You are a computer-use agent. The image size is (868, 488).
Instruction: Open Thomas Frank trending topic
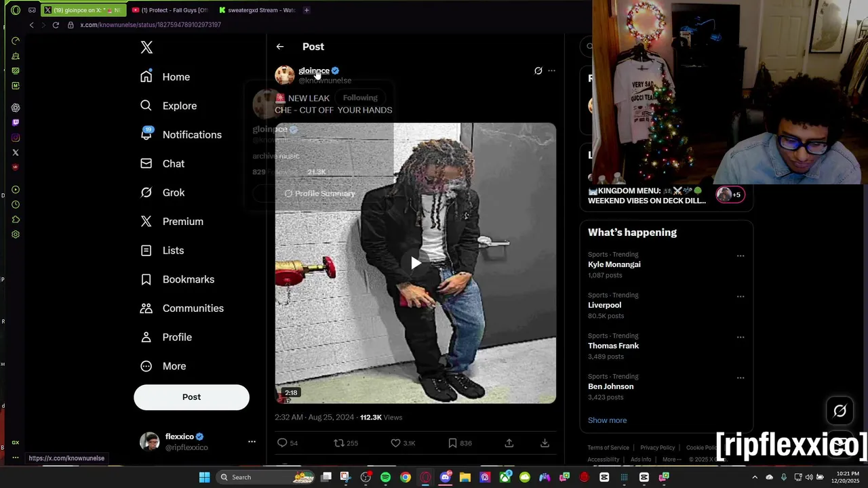pyautogui.click(x=613, y=346)
